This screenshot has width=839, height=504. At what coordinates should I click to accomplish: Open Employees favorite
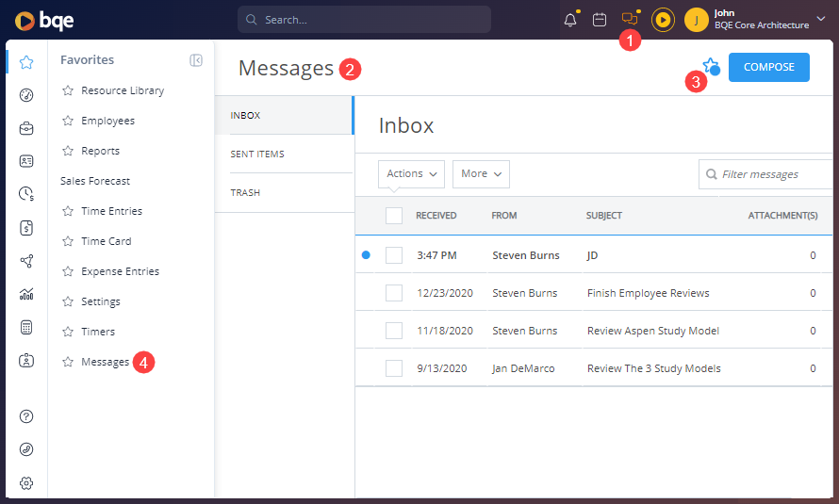coord(108,121)
